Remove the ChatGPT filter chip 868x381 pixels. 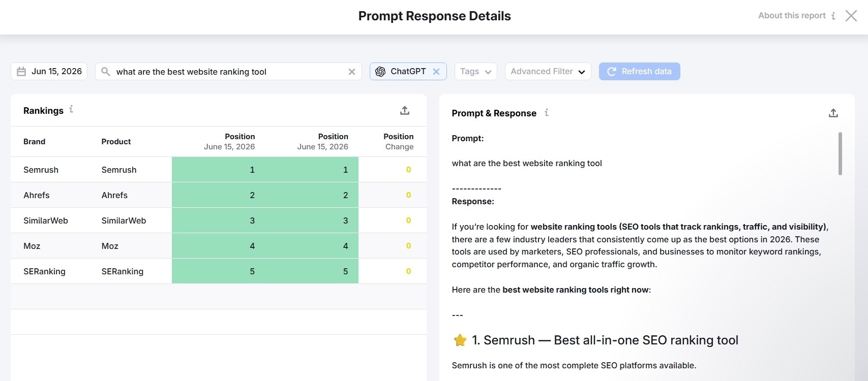point(436,72)
